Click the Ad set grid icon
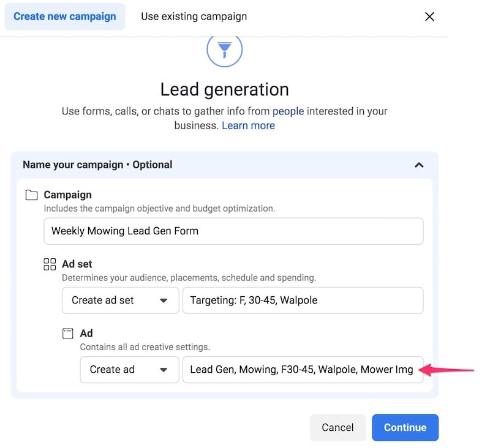 [50, 263]
